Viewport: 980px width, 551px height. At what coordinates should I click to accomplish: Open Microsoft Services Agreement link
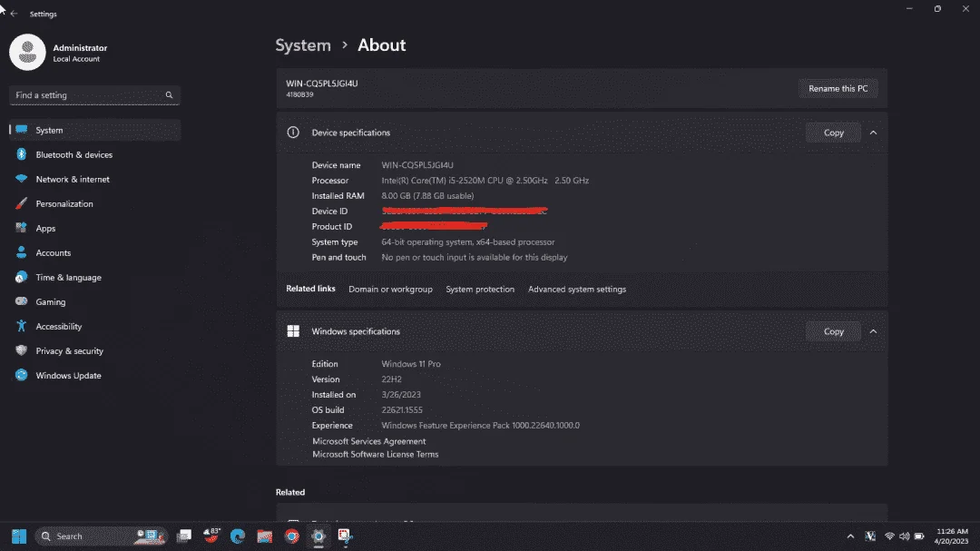368,441
